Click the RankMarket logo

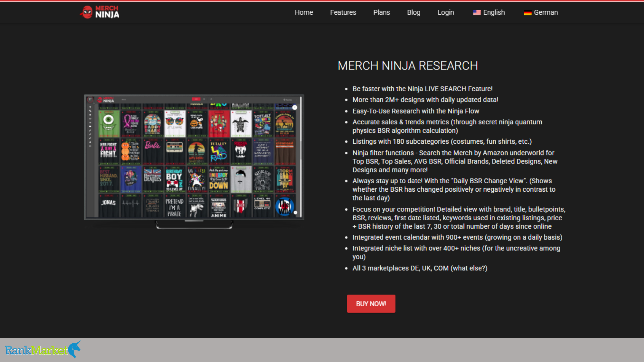pyautogui.click(x=43, y=350)
